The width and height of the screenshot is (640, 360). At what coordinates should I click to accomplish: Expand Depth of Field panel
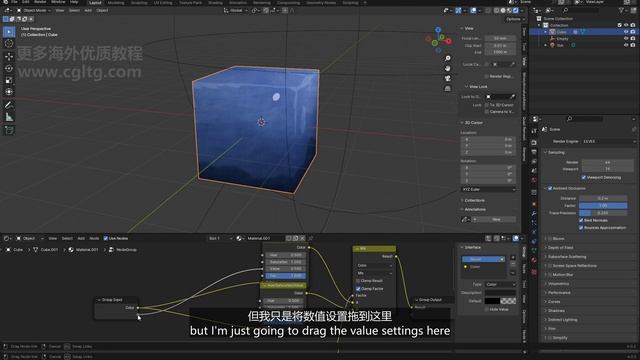pyautogui.click(x=560, y=248)
